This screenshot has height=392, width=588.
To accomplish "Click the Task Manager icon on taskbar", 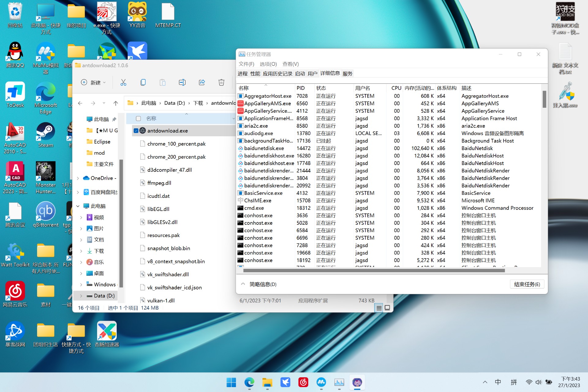I will (x=339, y=382).
